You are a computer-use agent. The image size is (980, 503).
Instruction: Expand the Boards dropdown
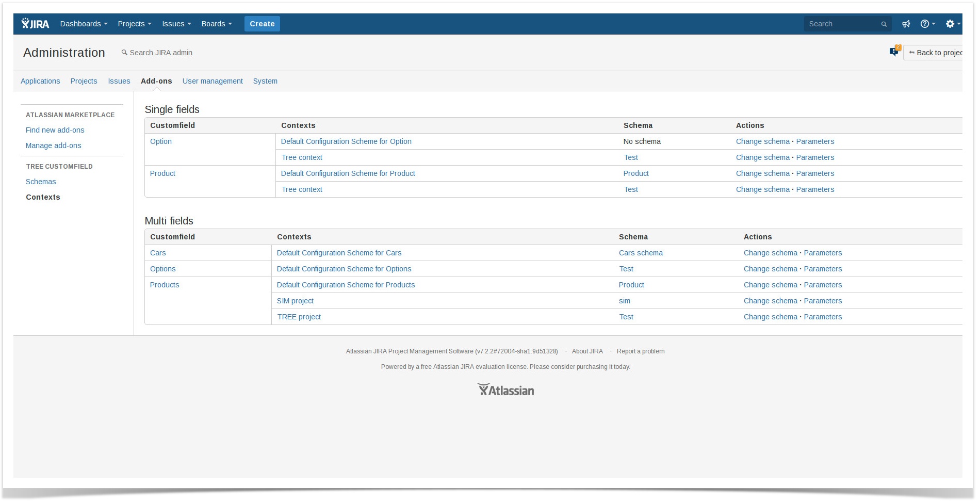[x=217, y=24]
